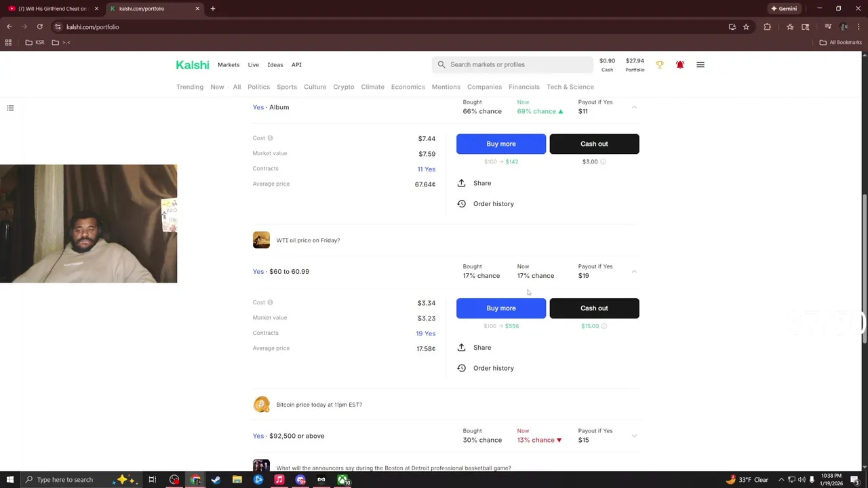This screenshot has width=868, height=488.
Task: Open the Chrome extensions puzzle icon
Action: pyautogui.click(x=768, y=27)
